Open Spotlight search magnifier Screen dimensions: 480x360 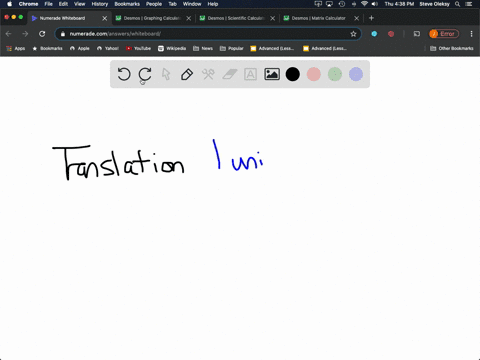pos(458,4)
